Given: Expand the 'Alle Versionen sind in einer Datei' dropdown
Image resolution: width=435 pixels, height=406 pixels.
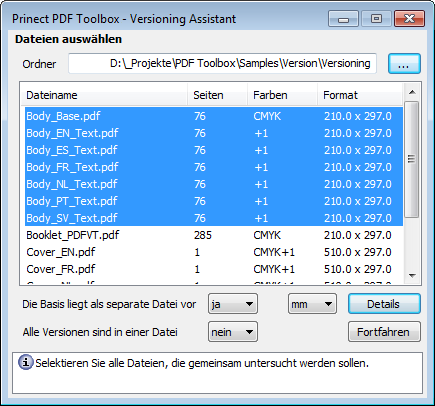Looking at the screenshot, I should 233,332.
